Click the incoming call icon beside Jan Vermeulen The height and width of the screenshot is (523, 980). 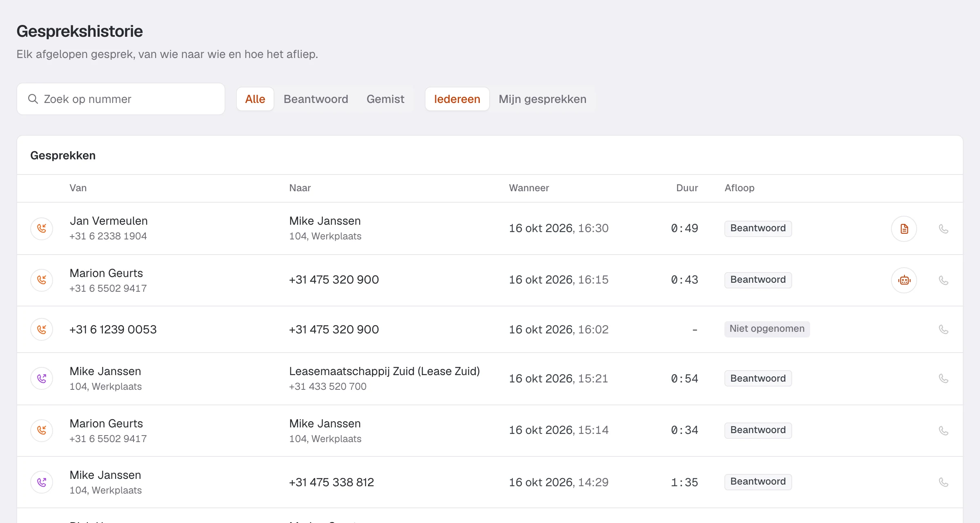(x=42, y=228)
